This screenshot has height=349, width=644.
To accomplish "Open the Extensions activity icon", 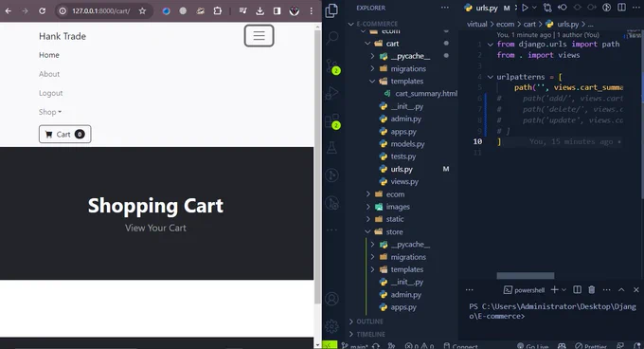I will pos(331,120).
